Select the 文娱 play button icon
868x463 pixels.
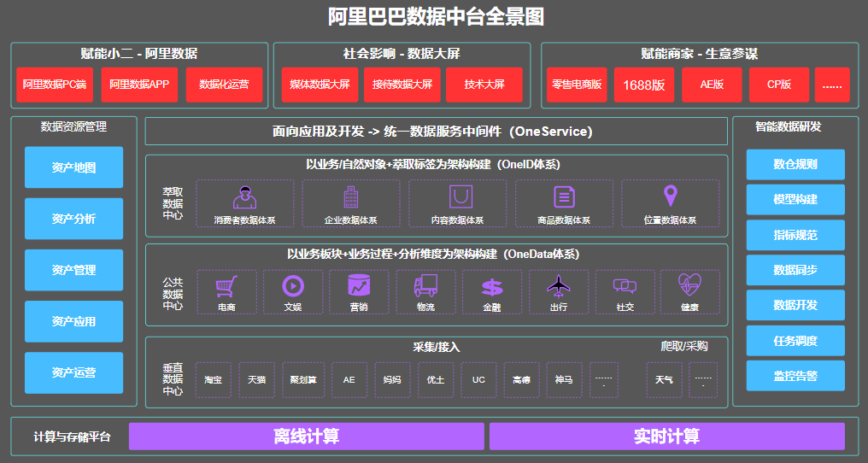pyautogui.click(x=293, y=286)
